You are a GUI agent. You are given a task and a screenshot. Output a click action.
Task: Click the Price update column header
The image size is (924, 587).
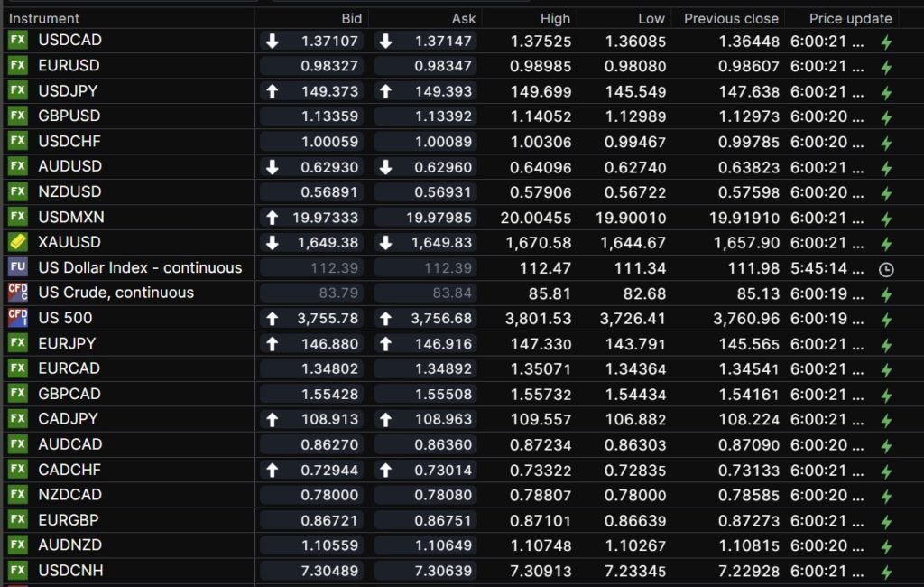tap(850, 18)
